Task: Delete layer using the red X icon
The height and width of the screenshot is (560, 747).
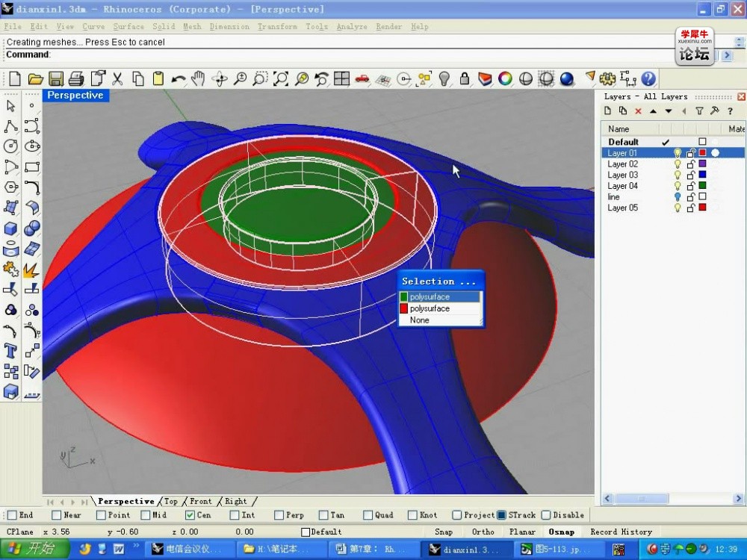Action: pyautogui.click(x=638, y=111)
